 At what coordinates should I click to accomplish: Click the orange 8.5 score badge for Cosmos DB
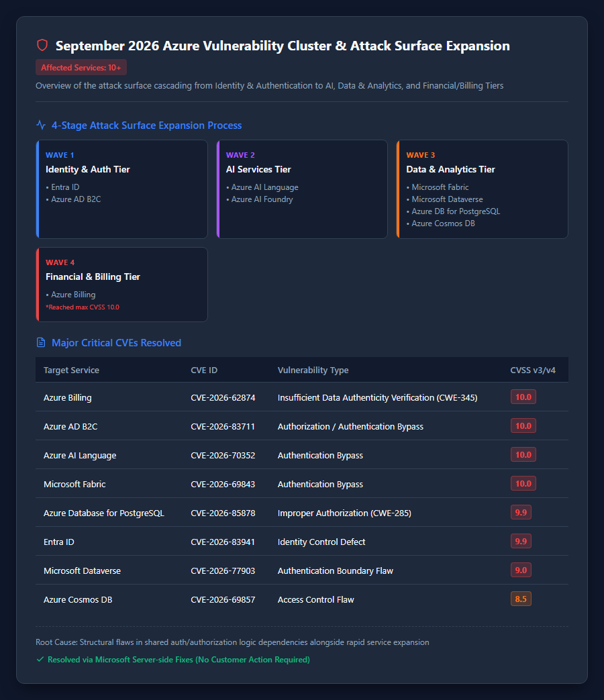click(x=521, y=599)
